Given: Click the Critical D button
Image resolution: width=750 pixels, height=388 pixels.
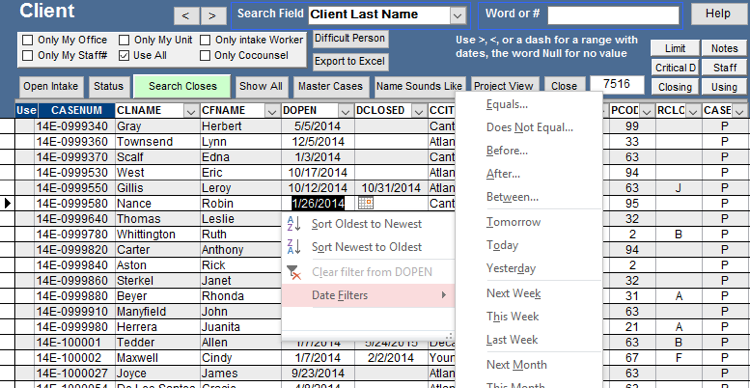Looking at the screenshot, I should click(675, 67).
